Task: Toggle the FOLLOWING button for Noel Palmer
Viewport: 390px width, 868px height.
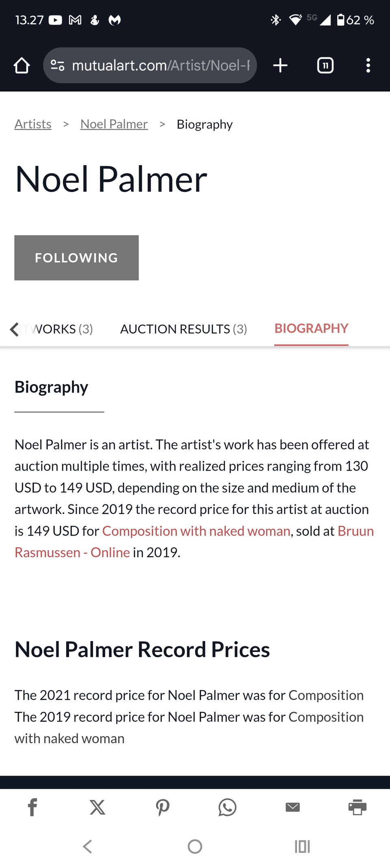Action: click(76, 258)
